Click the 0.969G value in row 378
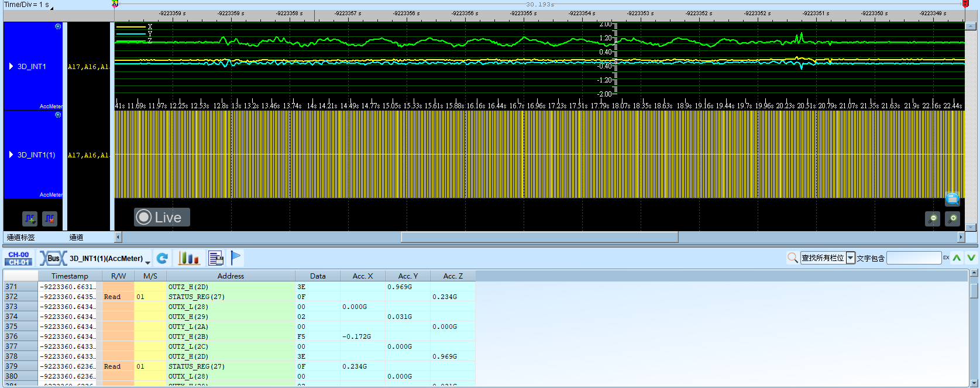This screenshot has height=388, width=980. click(x=445, y=356)
